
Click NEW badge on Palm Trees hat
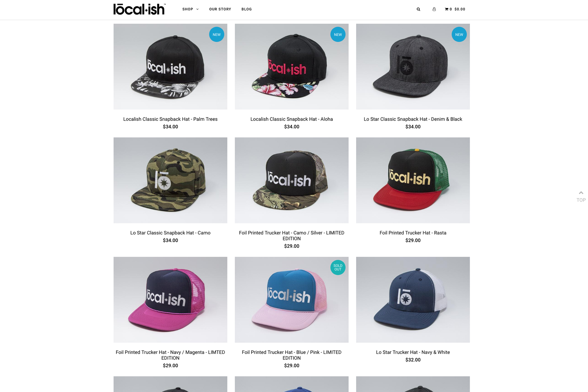pyautogui.click(x=217, y=34)
